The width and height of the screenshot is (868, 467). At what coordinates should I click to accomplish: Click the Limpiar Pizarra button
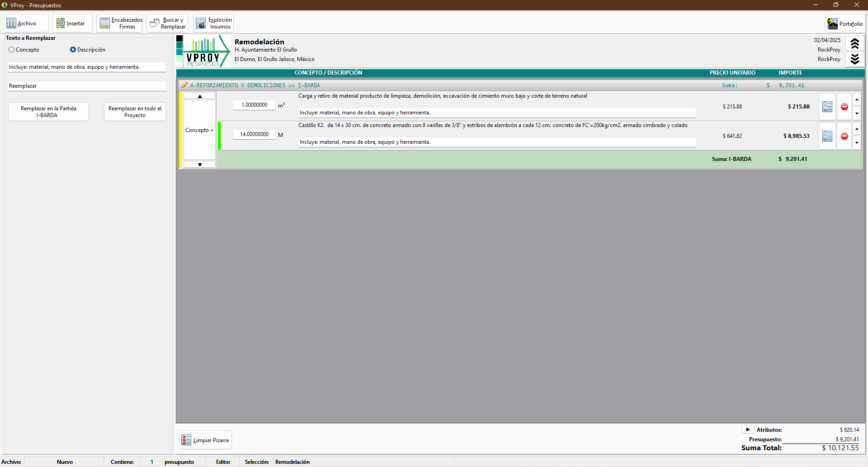click(205, 440)
